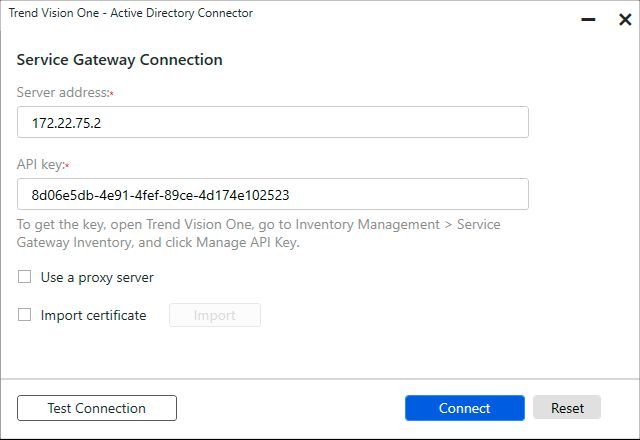640x440 pixels.
Task: Click the Server address label
Action: (x=65, y=93)
